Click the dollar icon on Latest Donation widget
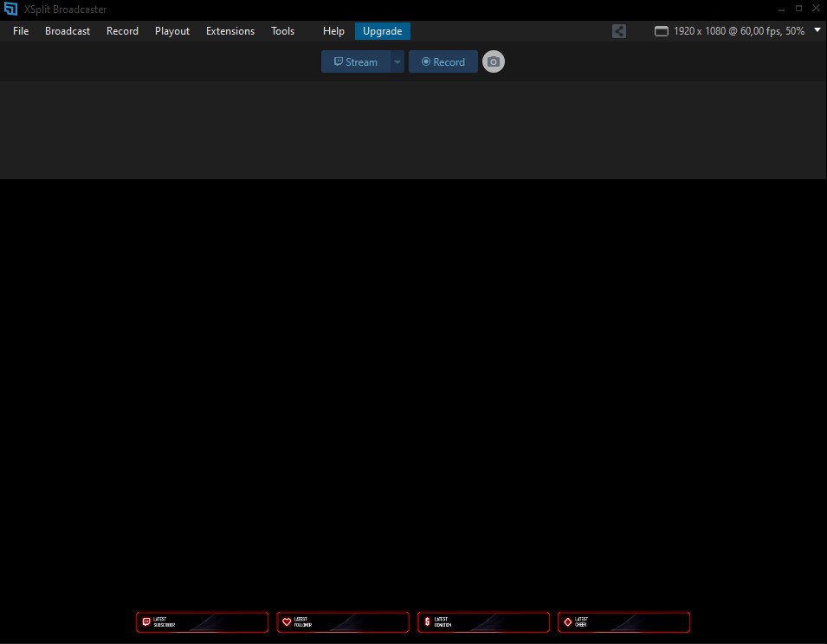 pos(427,621)
